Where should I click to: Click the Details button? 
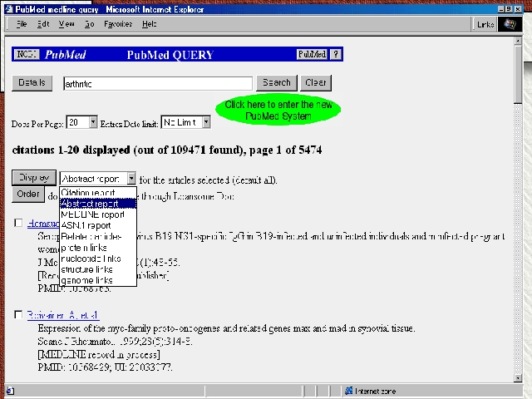(x=32, y=83)
